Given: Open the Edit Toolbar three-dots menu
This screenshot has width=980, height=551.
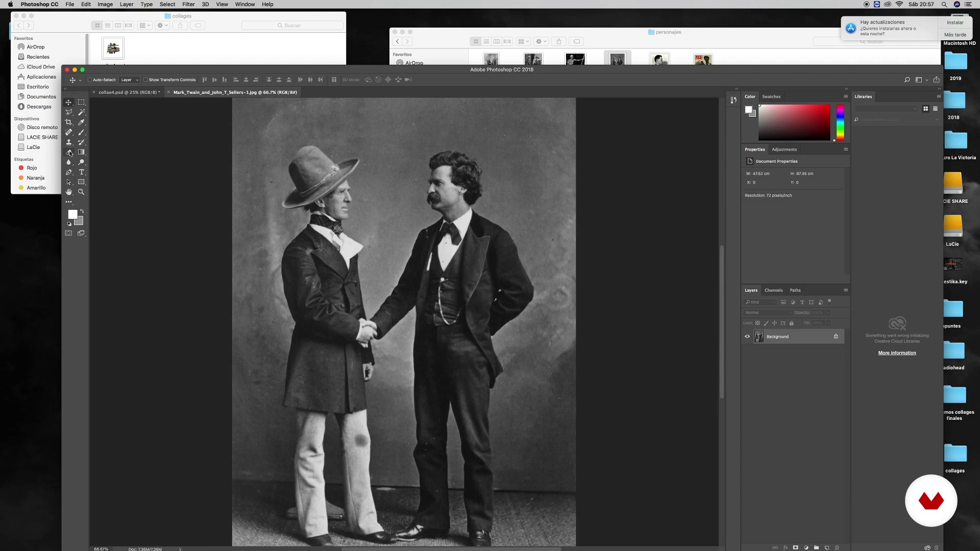Looking at the screenshot, I should point(68,202).
